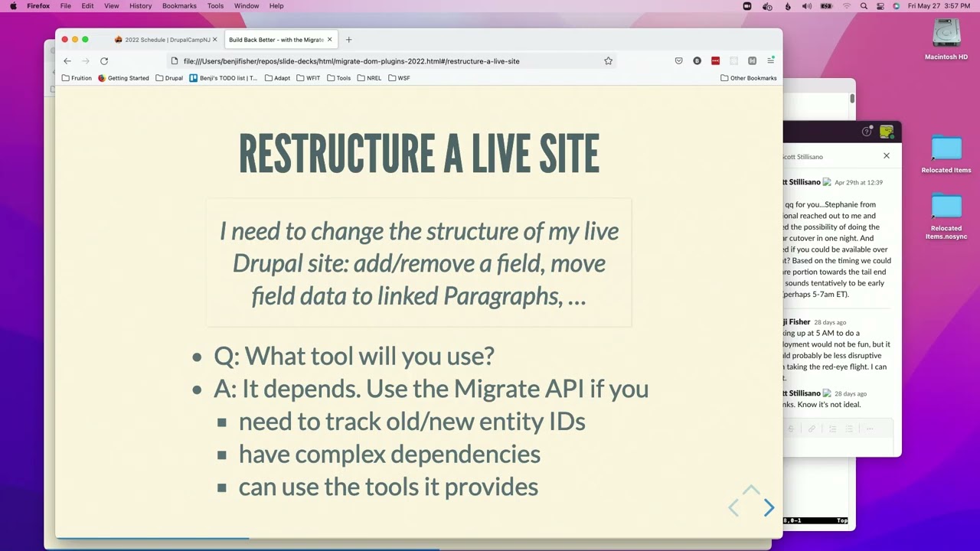Open Spotlight search magnifier
The image size is (980, 551).
pyautogui.click(x=864, y=6)
